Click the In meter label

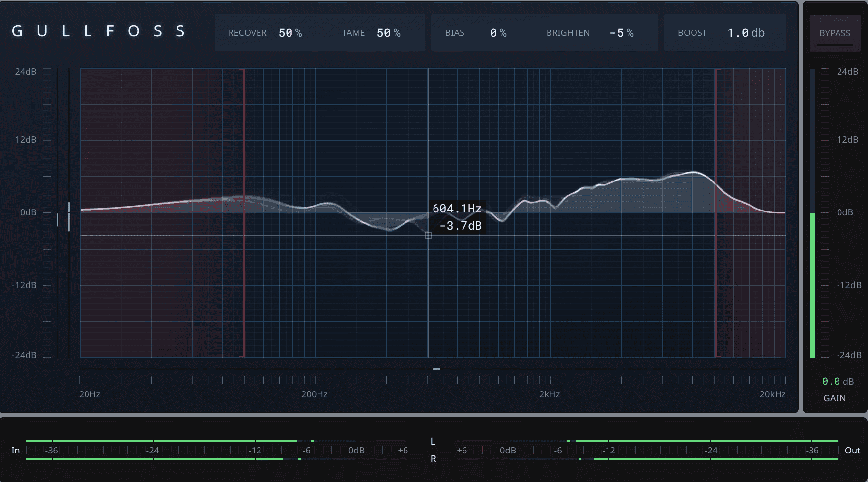pos(16,451)
